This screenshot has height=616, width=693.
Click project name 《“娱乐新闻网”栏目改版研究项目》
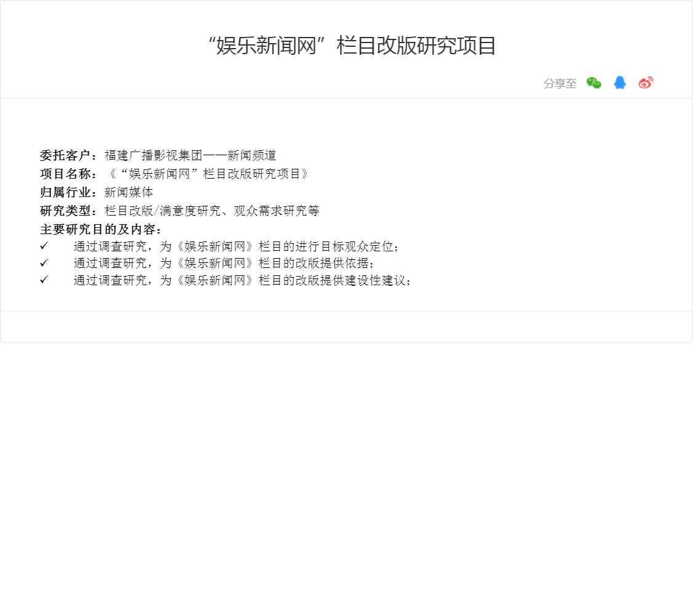coord(209,174)
